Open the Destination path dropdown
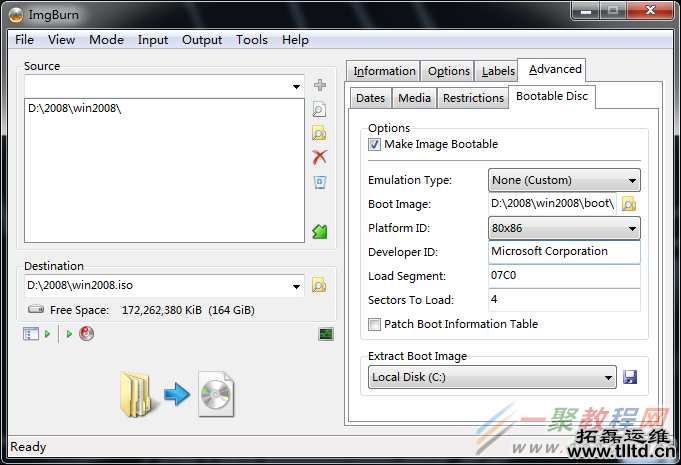 [x=296, y=286]
